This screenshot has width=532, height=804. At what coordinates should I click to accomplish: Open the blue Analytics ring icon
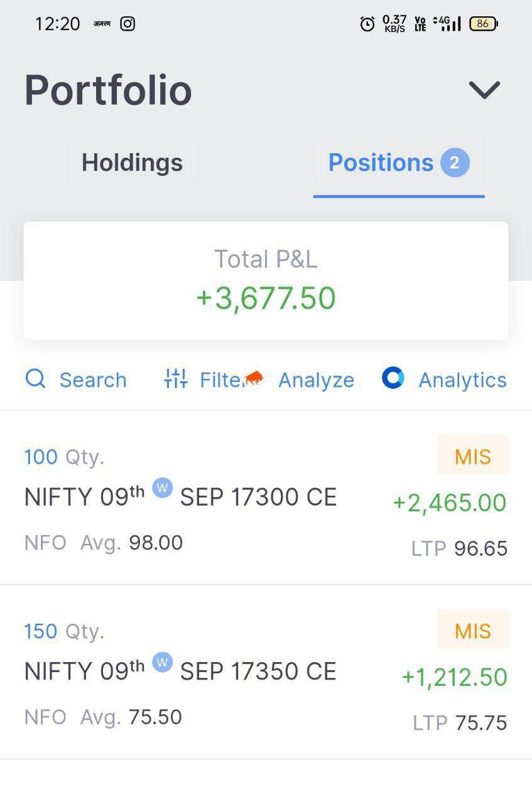pos(393,378)
